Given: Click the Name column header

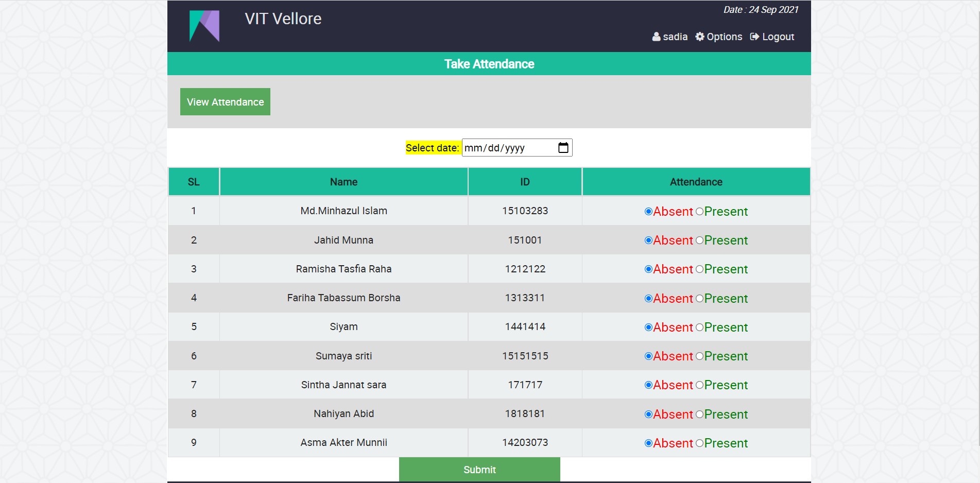Looking at the screenshot, I should tap(344, 182).
